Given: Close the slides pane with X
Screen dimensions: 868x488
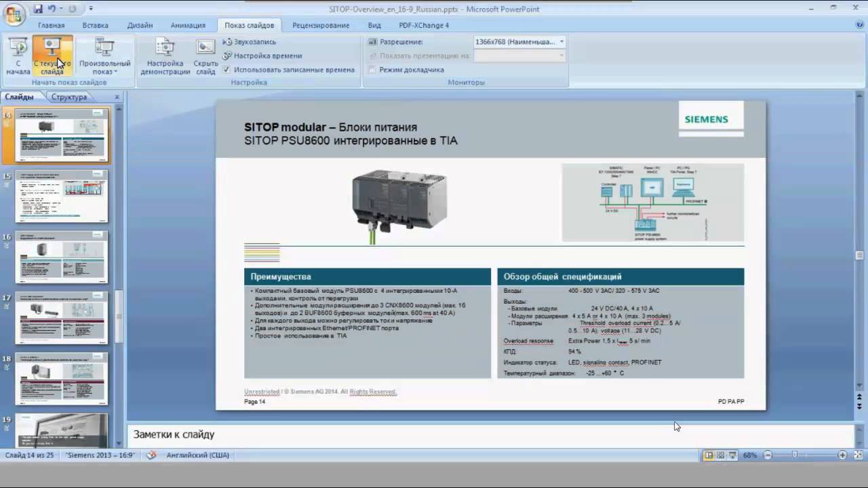Looking at the screenshot, I should pyautogui.click(x=117, y=97).
